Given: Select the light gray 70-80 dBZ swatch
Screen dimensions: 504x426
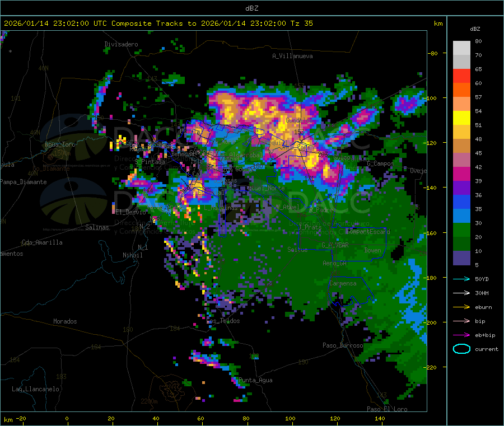Looking at the screenshot, I should 461,48.
